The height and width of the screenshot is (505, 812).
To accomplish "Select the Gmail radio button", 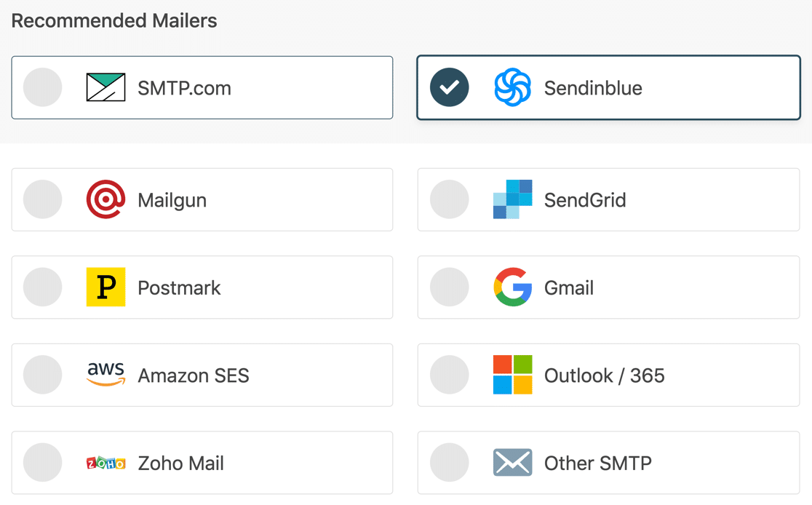I will 450,287.
